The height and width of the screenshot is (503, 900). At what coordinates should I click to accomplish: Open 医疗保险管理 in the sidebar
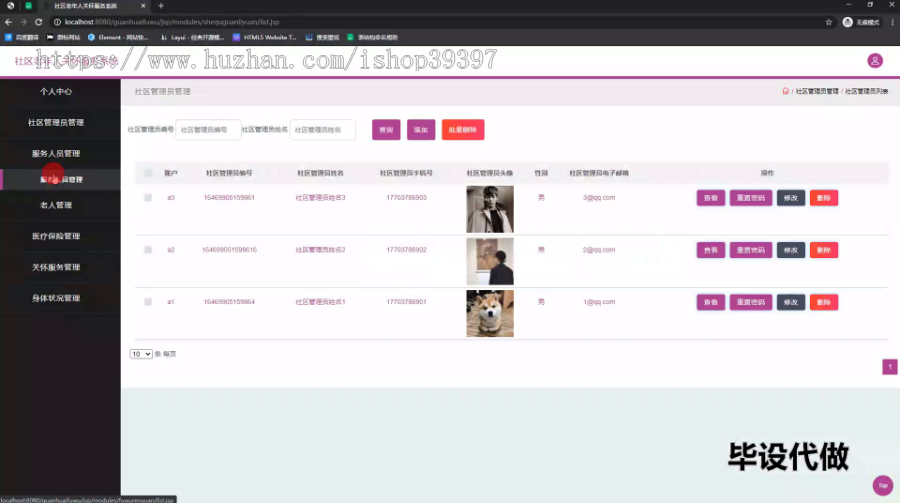[56, 236]
